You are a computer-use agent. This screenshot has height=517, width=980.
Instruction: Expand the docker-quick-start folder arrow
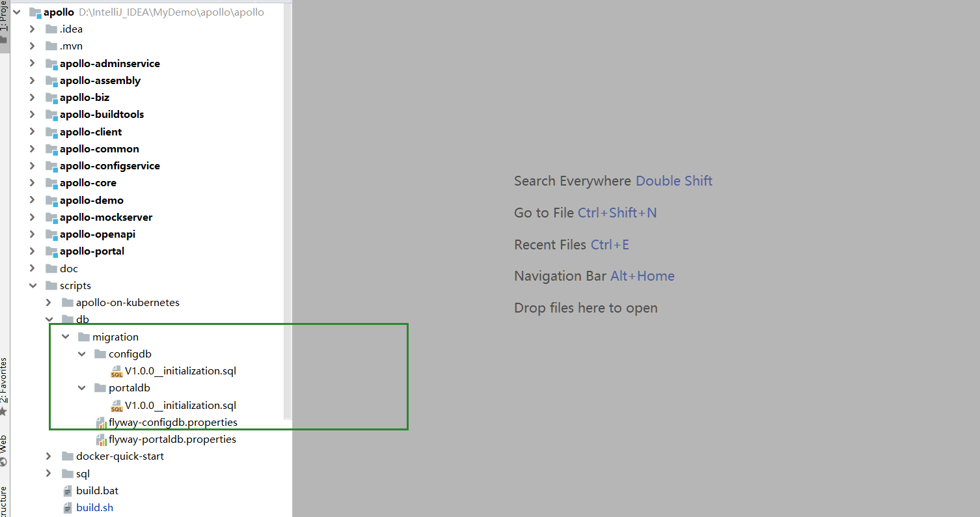point(48,456)
